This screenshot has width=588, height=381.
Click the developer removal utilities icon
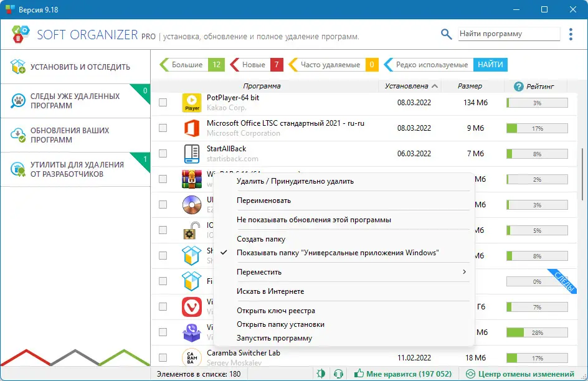click(x=17, y=169)
